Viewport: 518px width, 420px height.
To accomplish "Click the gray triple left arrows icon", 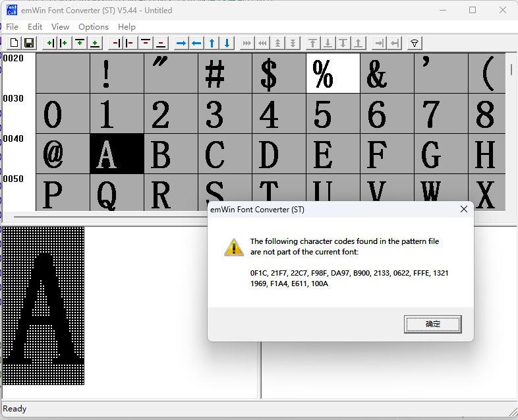I will (x=262, y=43).
